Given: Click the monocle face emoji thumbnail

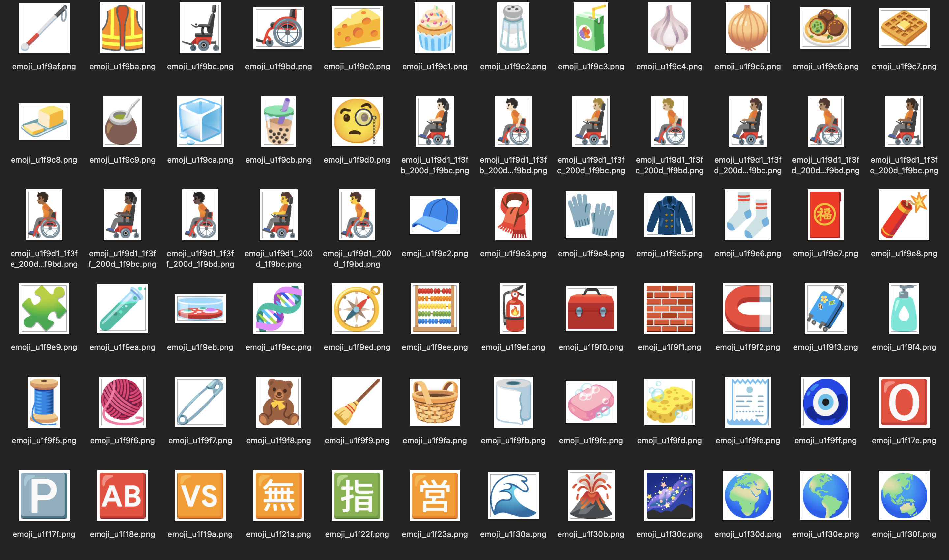Looking at the screenshot, I should (x=357, y=122).
